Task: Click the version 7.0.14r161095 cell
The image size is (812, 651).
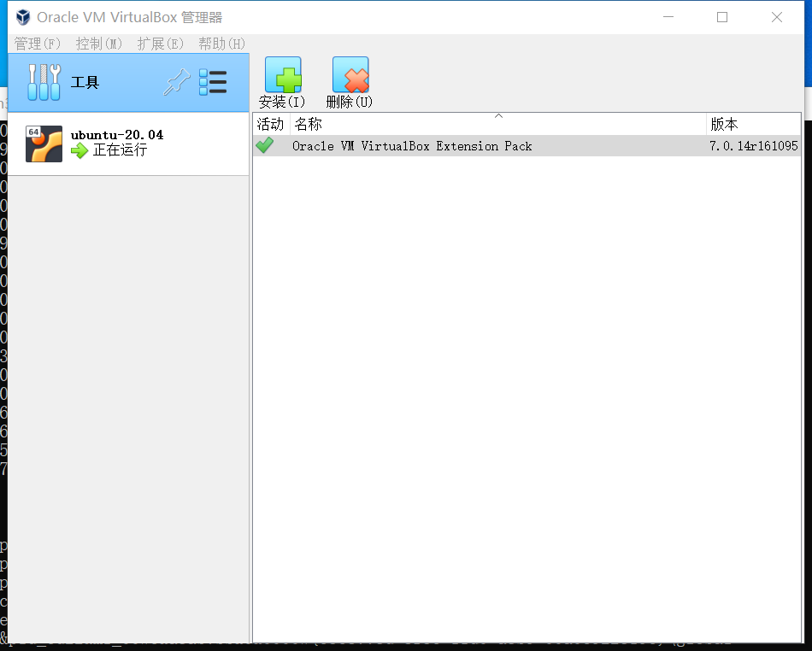Action: coord(754,146)
